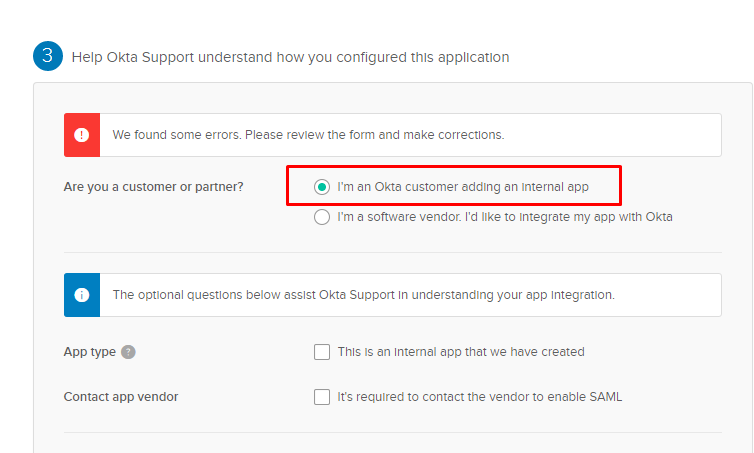Viewport: 754px width, 453px height.
Task: Click the "Are you a customer or partner?" label
Action: [x=153, y=186]
